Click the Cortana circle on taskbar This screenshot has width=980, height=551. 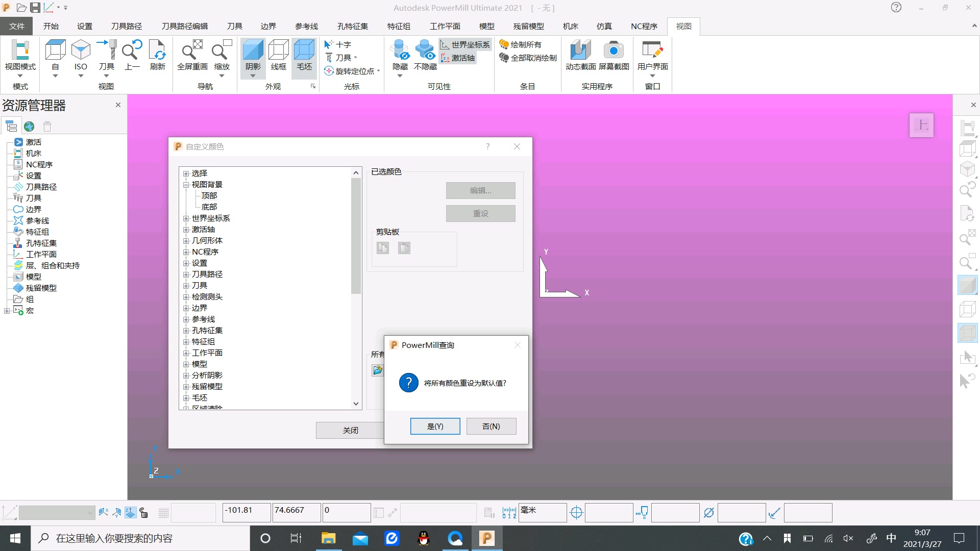coord(265,538)
